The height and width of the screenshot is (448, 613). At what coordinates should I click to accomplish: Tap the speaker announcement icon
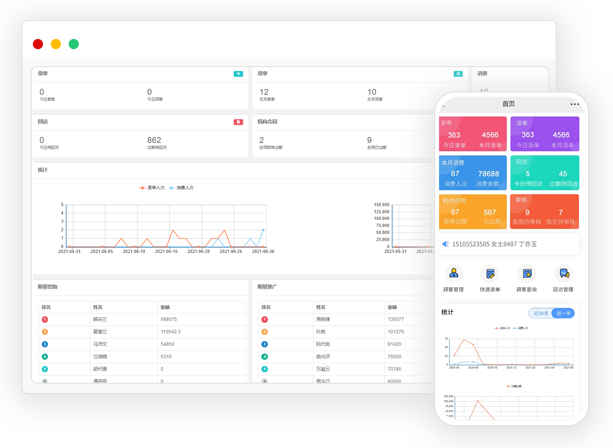(x=445, y=244)
